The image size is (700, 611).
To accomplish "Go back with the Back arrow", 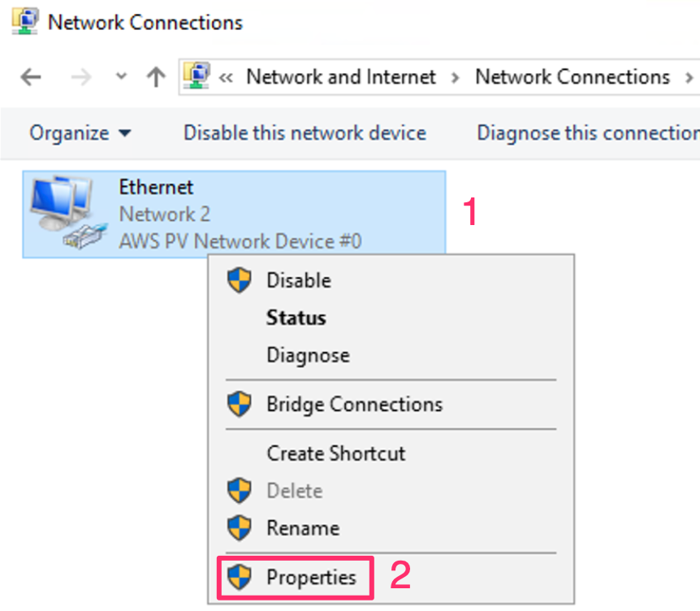I will (x=31, y=77).
